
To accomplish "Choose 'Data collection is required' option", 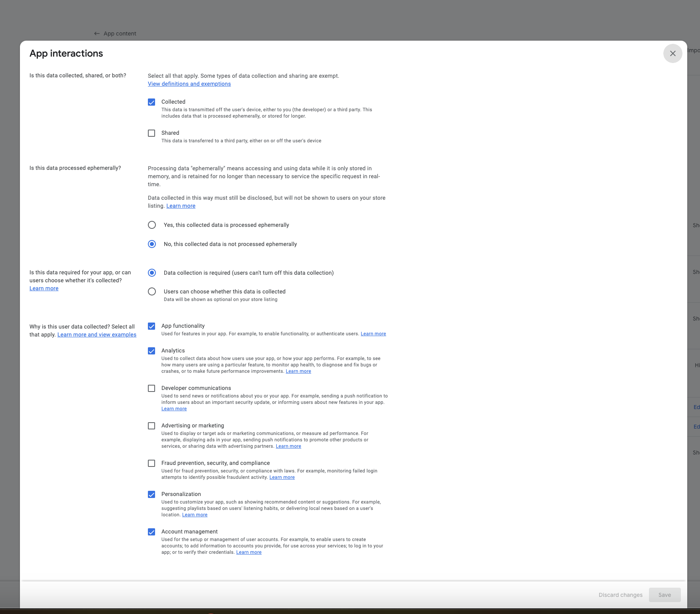I will (152, 273).
